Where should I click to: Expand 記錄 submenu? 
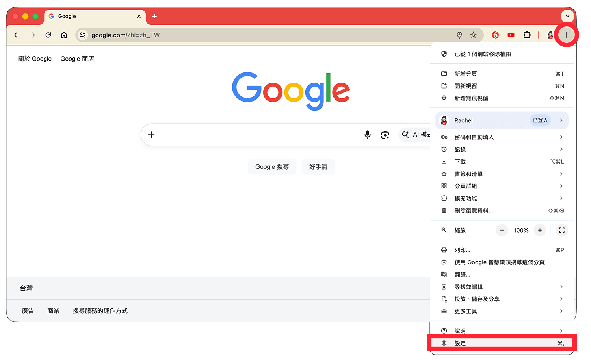(502, 149)
